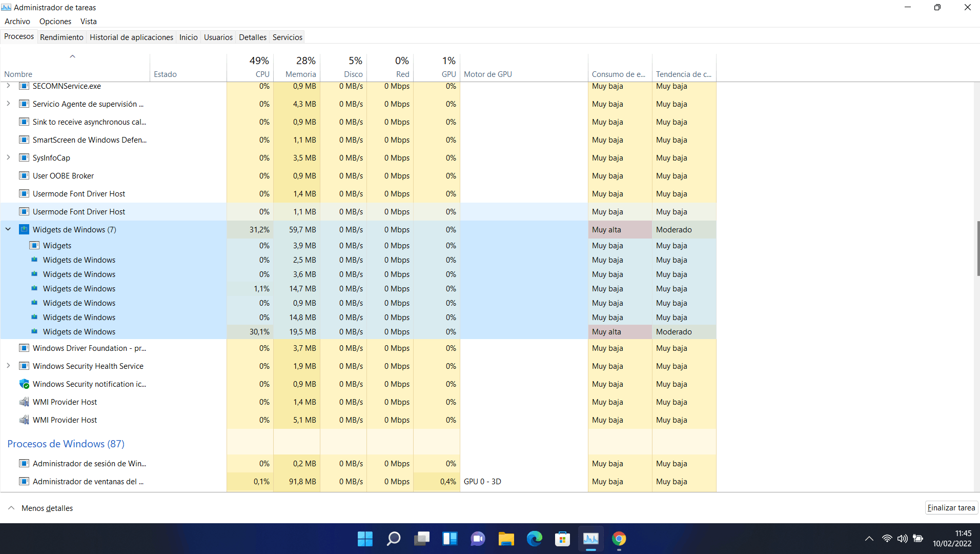Click the Wi-Fi icon in the system tray
The image size is (980, 554).
pyautogui.click(x=887, y=539)
